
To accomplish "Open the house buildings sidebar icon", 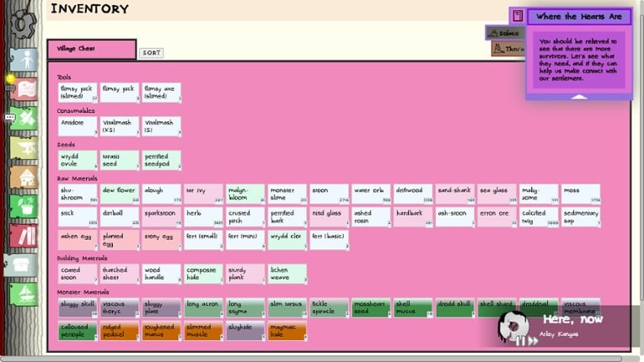I will [x=24, y=177].
